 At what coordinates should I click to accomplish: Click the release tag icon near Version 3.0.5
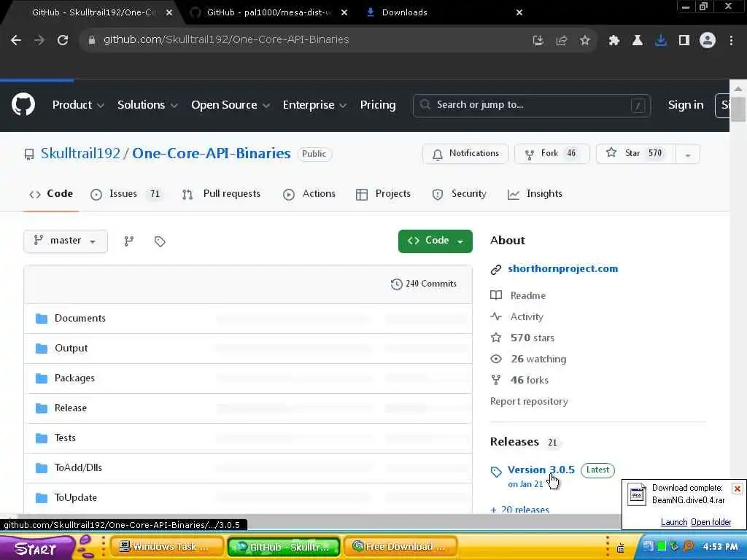(x=496, y=472)
